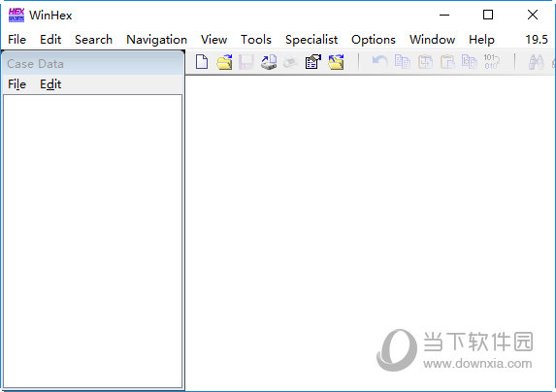This screenshot has height=392, width=556.
Task: Open the Case Data panel File menu
Action: pyautogui.click(x=16, y=84)
